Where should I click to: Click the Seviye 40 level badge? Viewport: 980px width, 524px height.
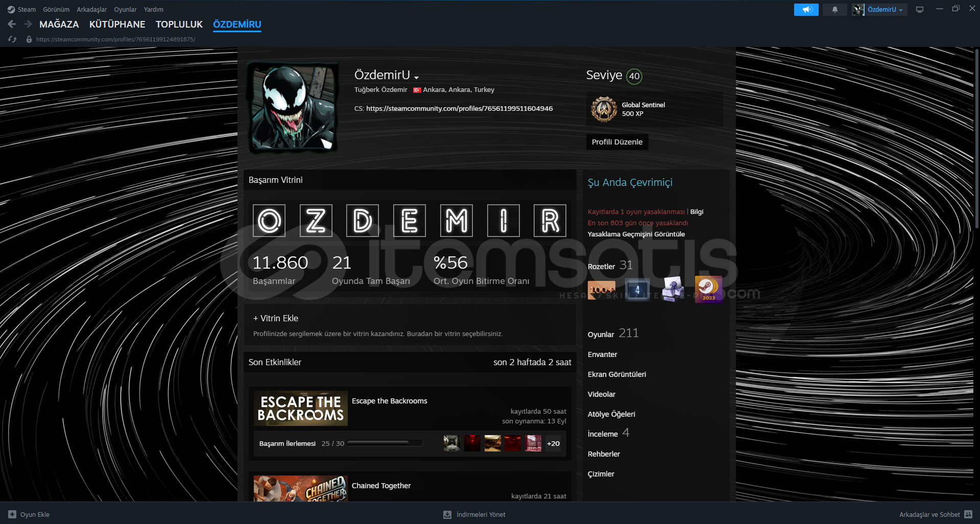coord(634,76)
